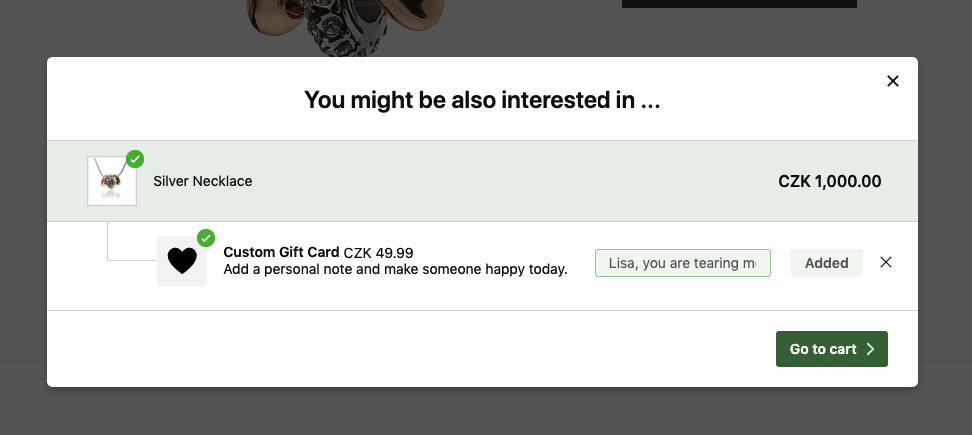Close the 'You might be also interested in' dialog
This screenshot has width=972, height=435.
tap(892, 81)
